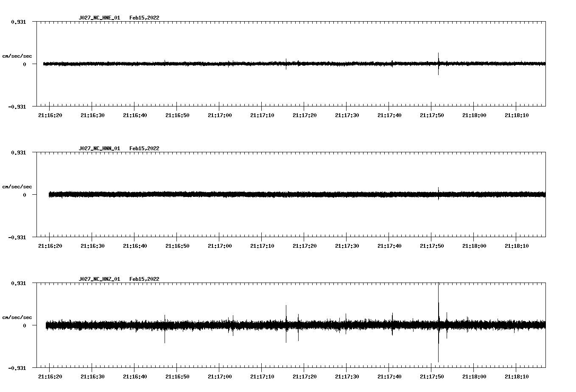Click the 0.931 top value on HNE axis
This screenshot has height=392, width=576.
18,22
